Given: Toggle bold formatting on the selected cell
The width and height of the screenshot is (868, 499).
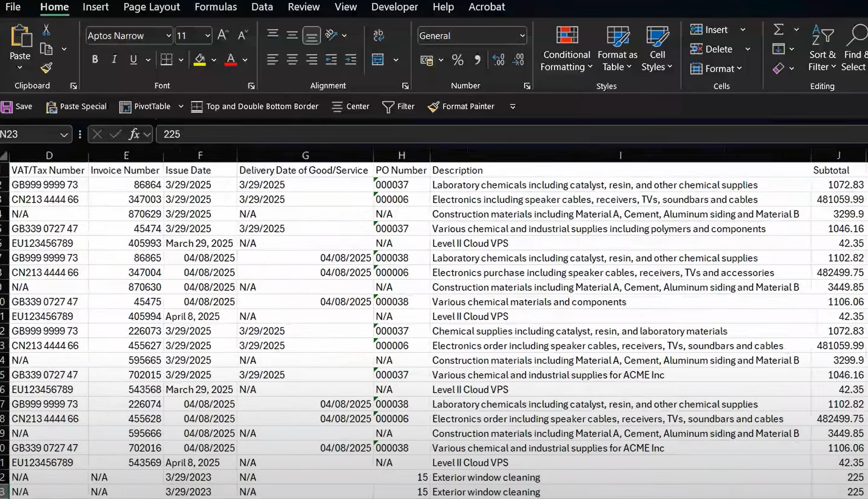Looking at the screenshot, I should pyautogui.click(x=95, y=59).
